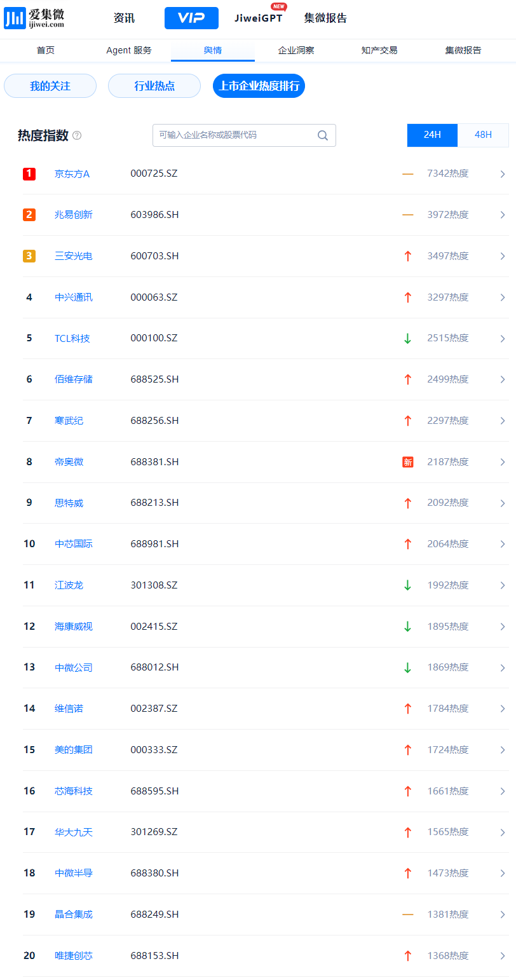Switch to the 24H time range
Viewport: 516px width, 980px height.
click(x=432, y=135)
